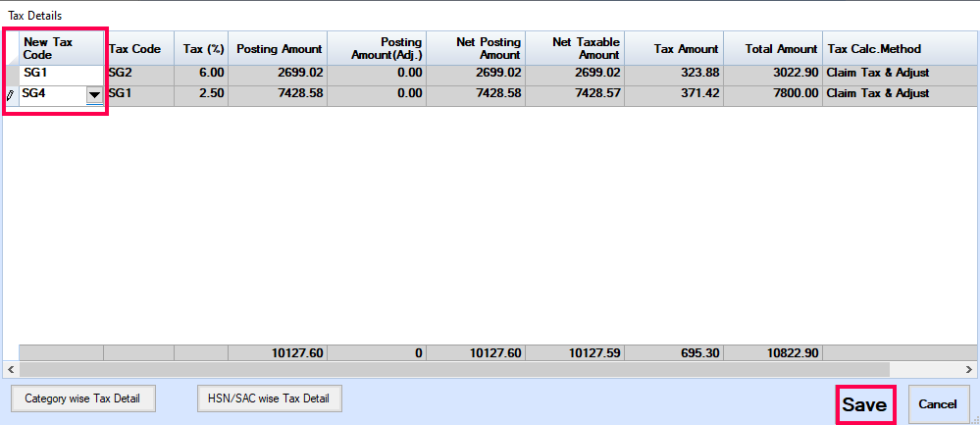
Task: Click the Posting Amount column header
Action: [x=278, y=48]
